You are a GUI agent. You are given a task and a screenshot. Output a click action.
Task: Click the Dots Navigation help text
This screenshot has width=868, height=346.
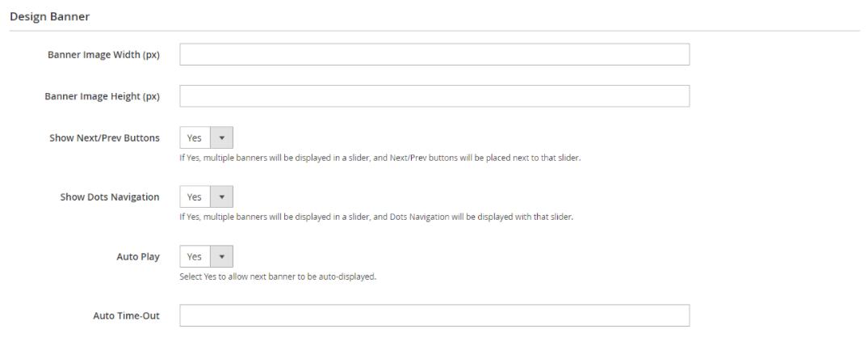click(375, 217)
